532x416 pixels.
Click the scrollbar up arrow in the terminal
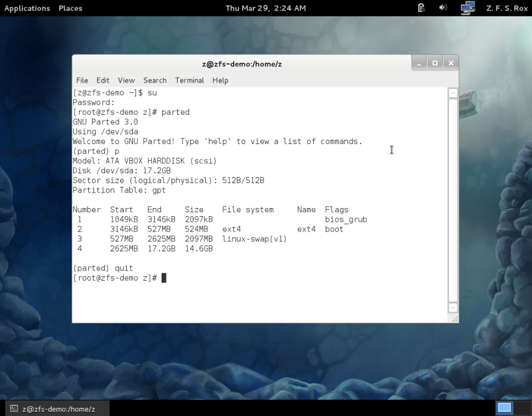pyautogui.click(x=452, y=92)
